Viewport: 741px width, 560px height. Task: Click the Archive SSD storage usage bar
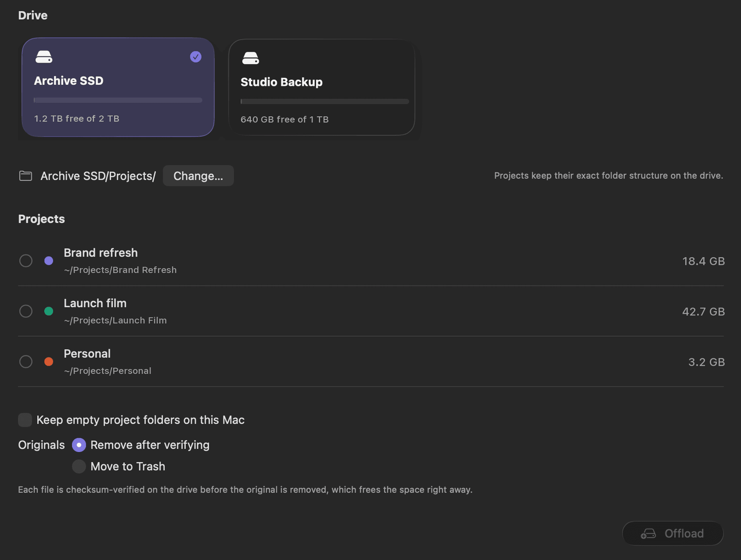coord(118,100)
